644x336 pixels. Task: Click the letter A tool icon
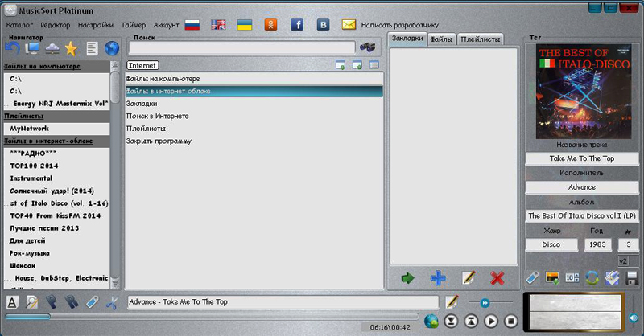[x=12, y=303]
